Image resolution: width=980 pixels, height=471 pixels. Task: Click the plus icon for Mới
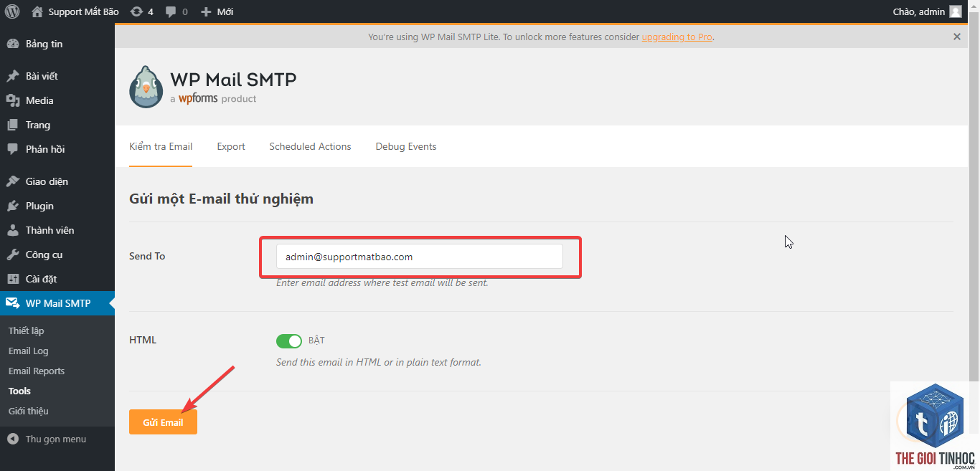point(206,11)
